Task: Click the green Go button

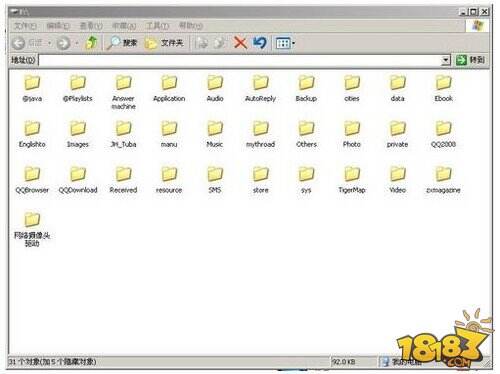Action: click(x=470, y=60)
